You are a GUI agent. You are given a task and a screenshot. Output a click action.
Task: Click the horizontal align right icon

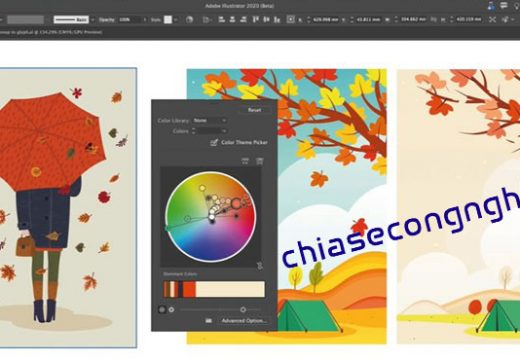pyautogui.click(x=243, y=20)
